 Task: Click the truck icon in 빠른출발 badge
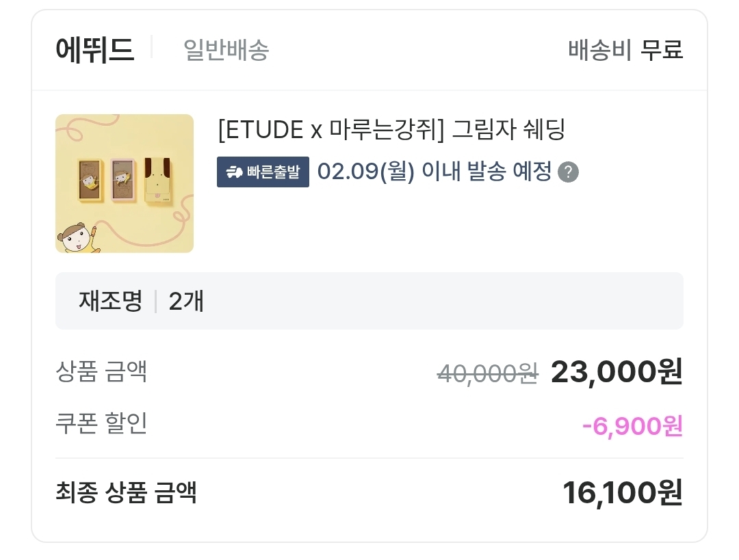(234, 172)
